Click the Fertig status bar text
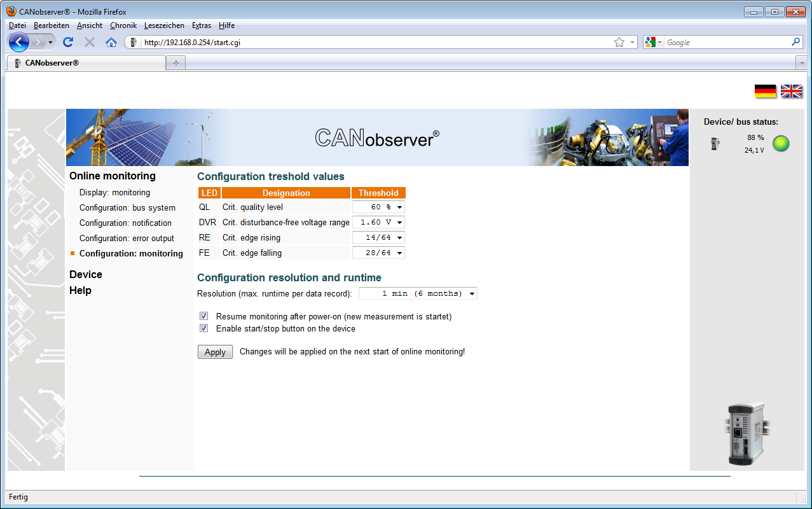The image size is (812, 509). [x=18, y=497]
